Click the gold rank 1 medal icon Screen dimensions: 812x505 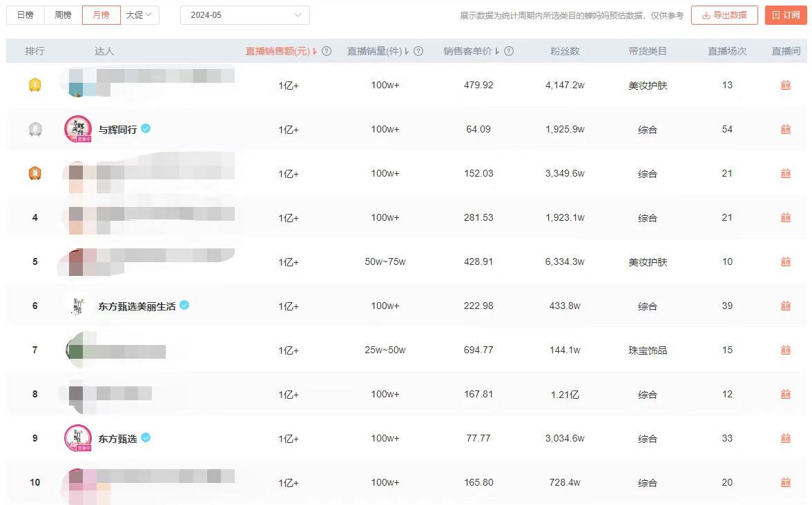35,85
